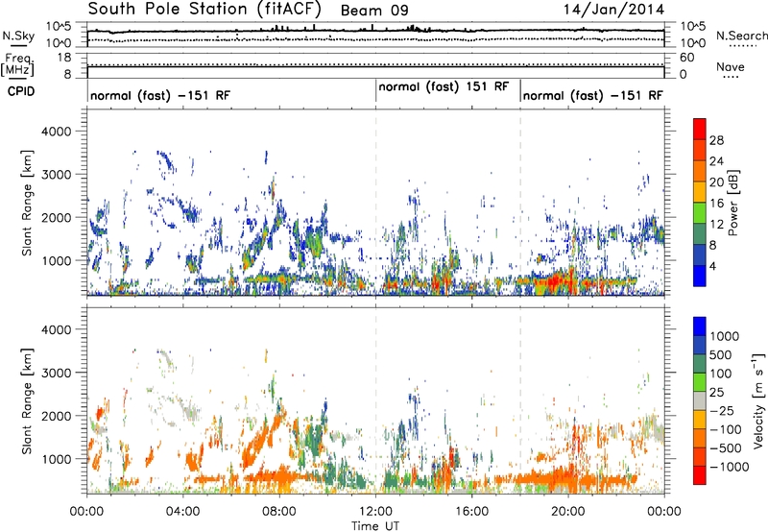Select the "Power [dB]" colorbar title
The image size is (768, 532).
(x=732, y=203)
